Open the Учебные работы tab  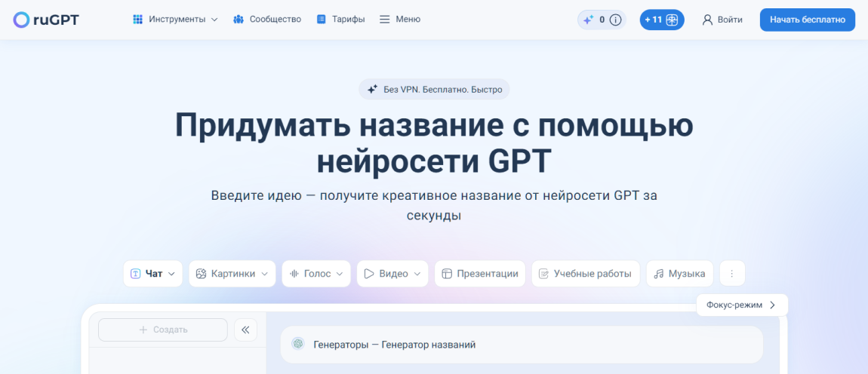click(586, 273)
